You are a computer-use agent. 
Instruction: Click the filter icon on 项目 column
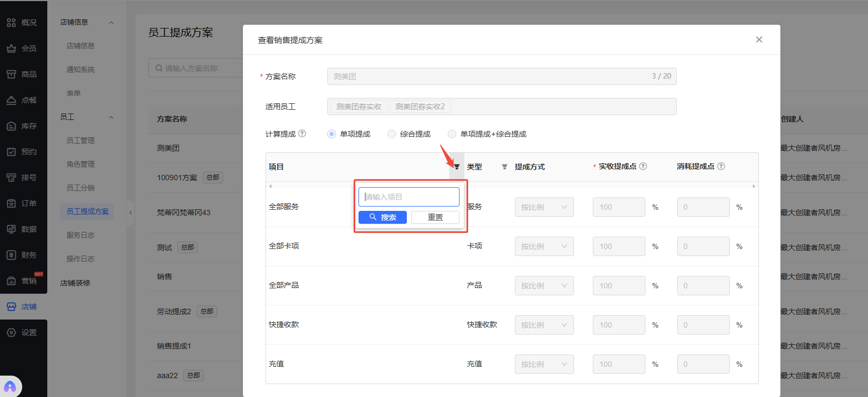[457, 167]
